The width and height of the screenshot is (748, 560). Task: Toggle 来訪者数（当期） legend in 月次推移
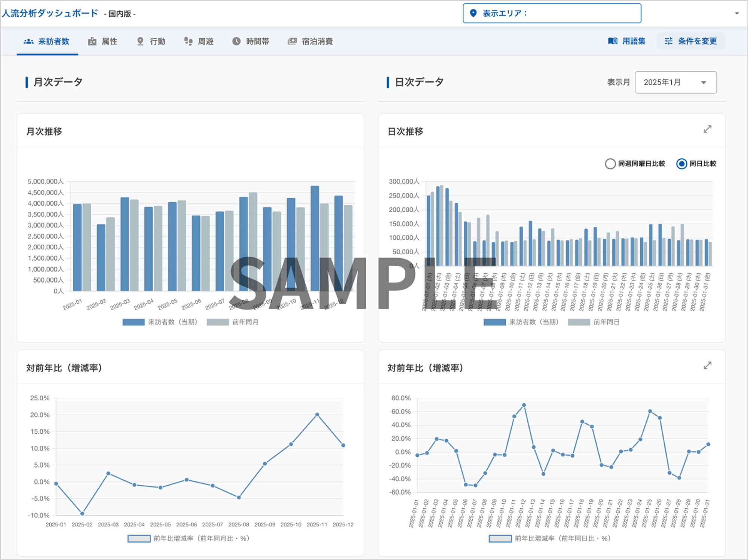pyautogui.click(x=160, y=322)
